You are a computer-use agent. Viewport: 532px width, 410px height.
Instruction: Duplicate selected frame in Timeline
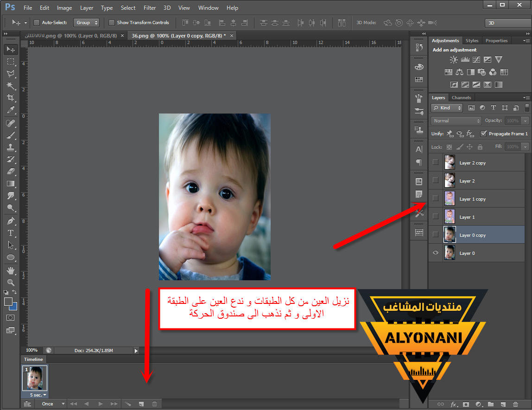141,404
